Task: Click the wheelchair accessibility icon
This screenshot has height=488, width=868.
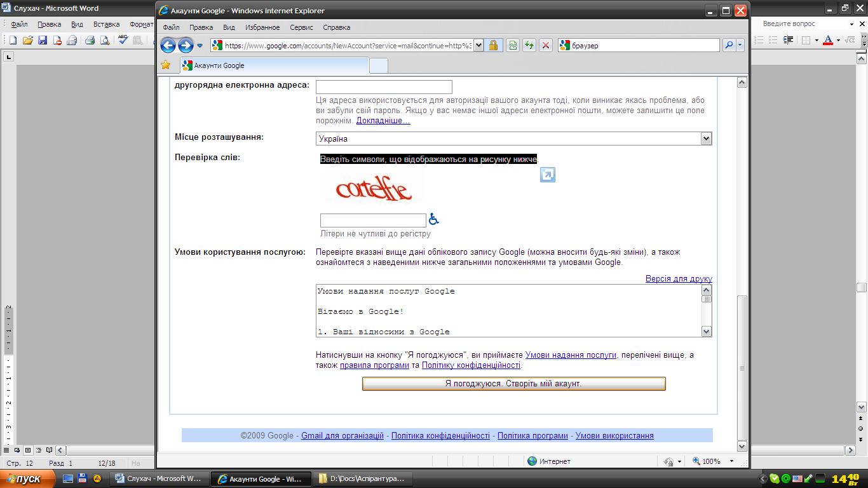Action: coord(434,219)
